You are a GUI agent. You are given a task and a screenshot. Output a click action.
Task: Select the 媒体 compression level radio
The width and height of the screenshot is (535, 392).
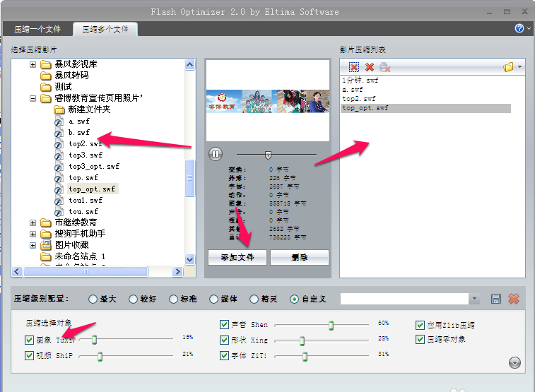click(x=213, y=299)
